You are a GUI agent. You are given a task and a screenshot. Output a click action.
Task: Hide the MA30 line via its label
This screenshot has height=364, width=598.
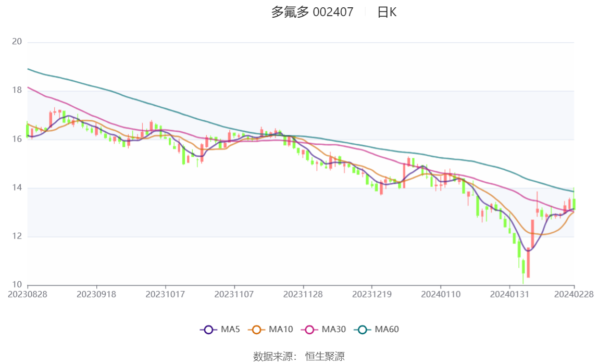click(334, 329)
